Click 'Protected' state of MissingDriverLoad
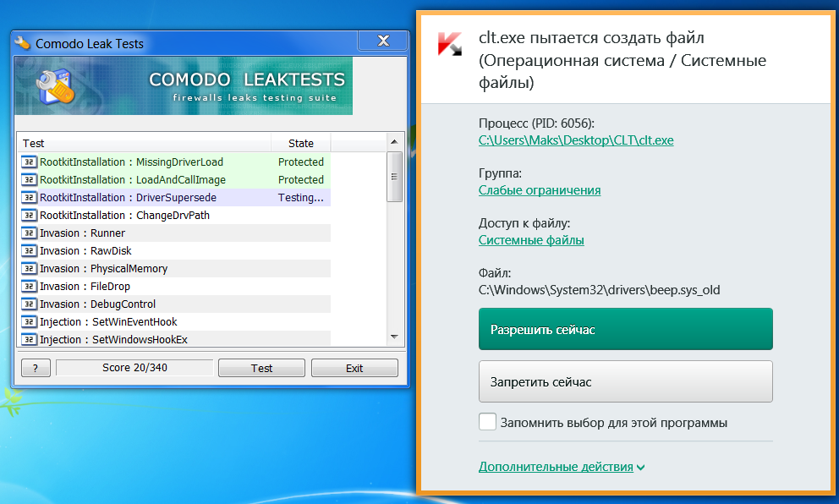The height and width of the screenshot is (504, 839). point(301,162)
